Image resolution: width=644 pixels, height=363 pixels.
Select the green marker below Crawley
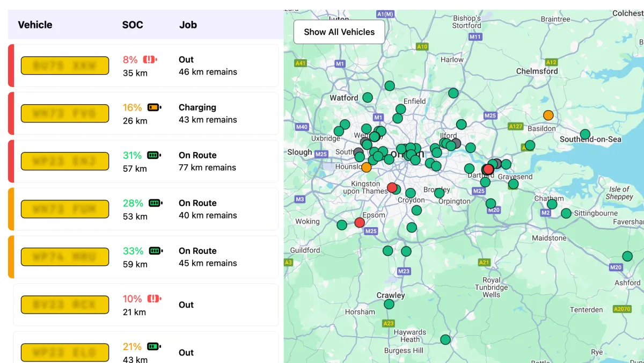(x=389, y=304)
